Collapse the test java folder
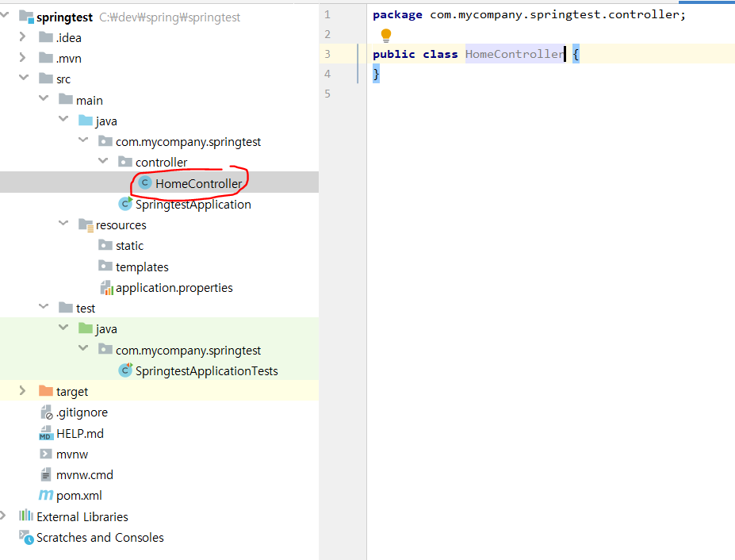Viewport: 735px width, 560px height. point(63,327)
